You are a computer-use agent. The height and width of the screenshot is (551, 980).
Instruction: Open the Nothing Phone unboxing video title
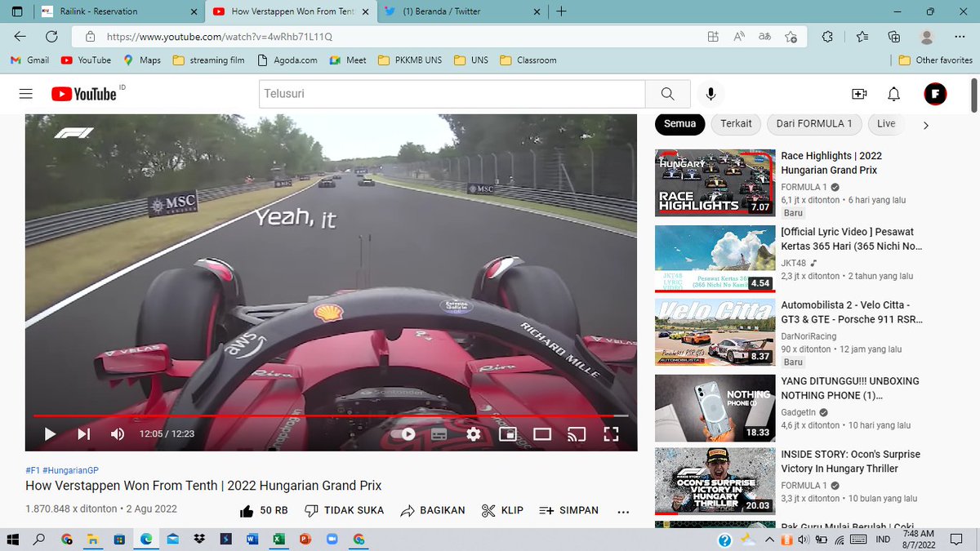[850, 388]
